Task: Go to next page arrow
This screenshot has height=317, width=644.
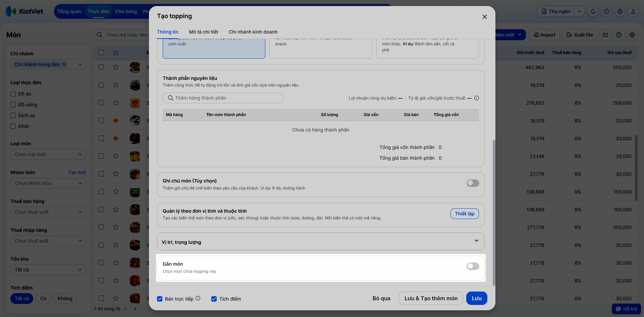Action: point(136,309)
